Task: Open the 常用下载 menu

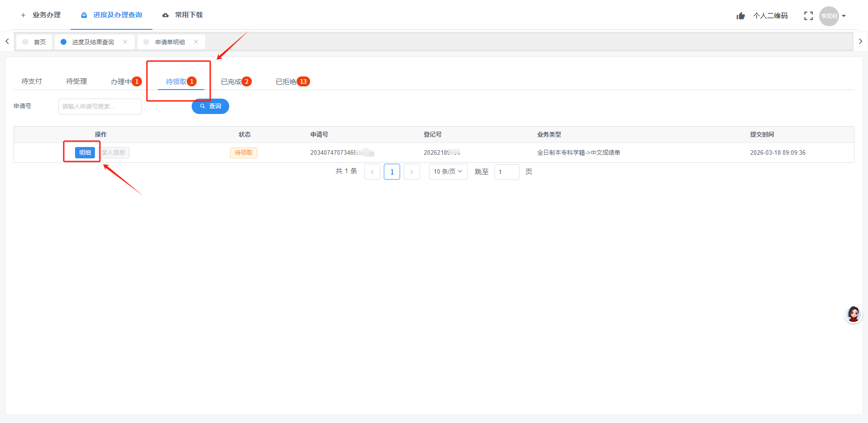Action: 183,15
